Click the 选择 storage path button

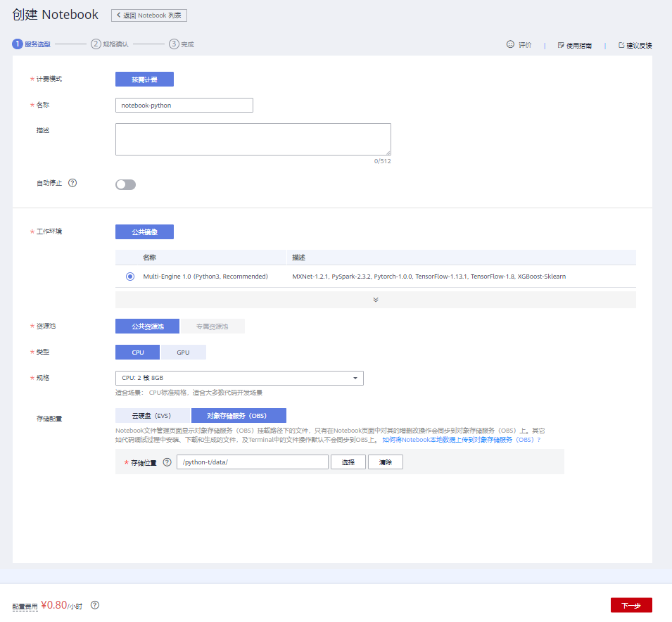coord(348,462)
